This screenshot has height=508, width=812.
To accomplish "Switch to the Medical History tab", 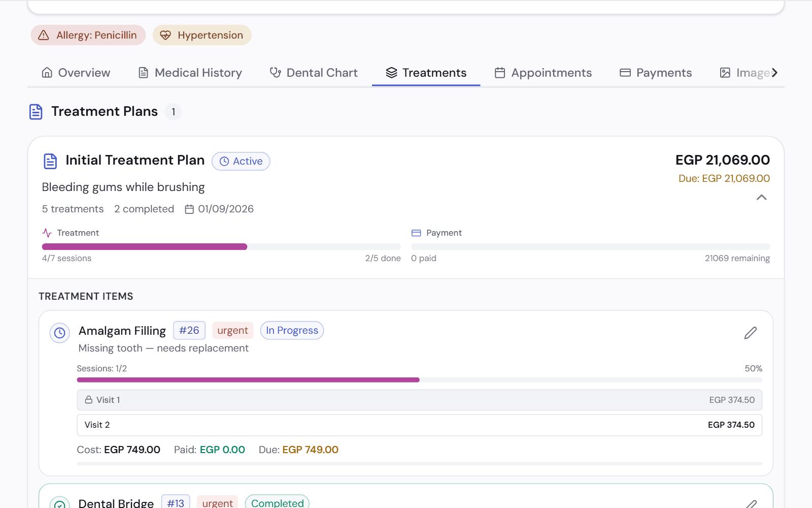I will pos(190,73).
